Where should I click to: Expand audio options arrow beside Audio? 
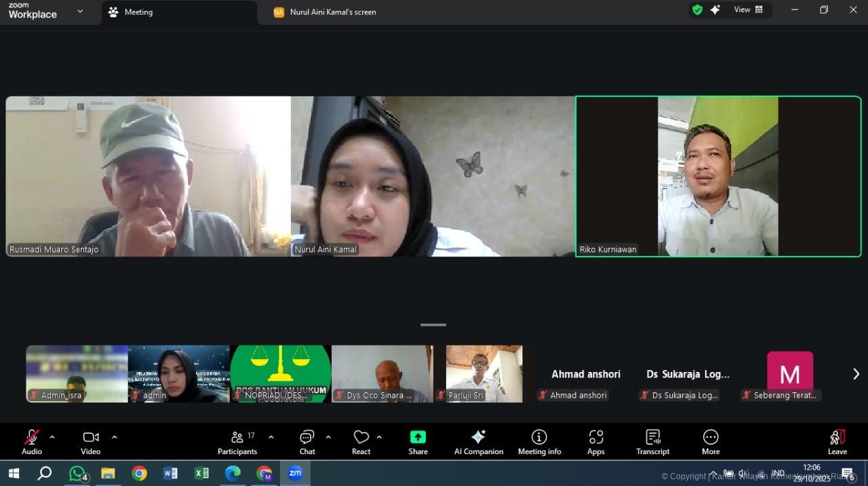52,437
